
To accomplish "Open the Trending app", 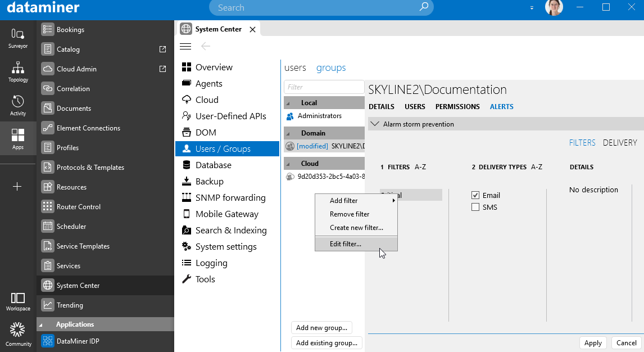I will point(70,305).
